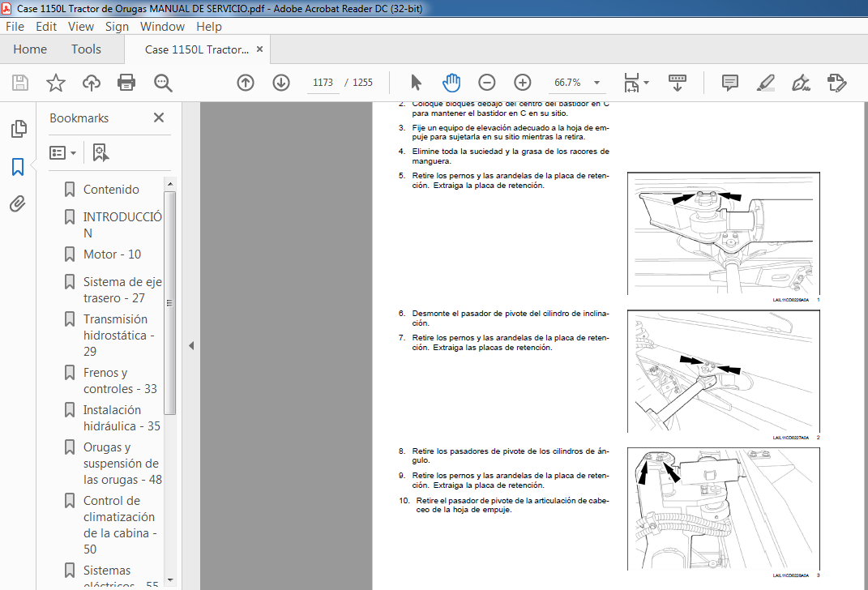Open Control de climatización bookmark

120,524
